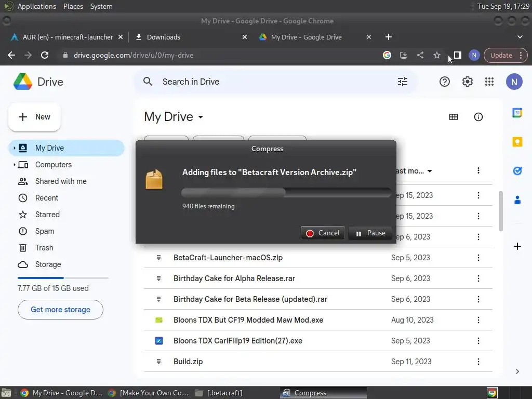Open the Help question mark icon
The image size is (532, 399).
pyautogui.click(x=445, y=82)
